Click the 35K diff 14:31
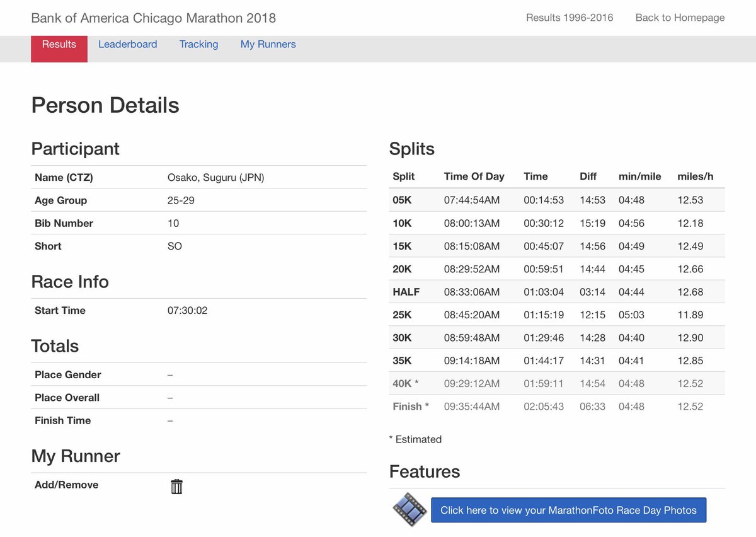 pos(592,361)
